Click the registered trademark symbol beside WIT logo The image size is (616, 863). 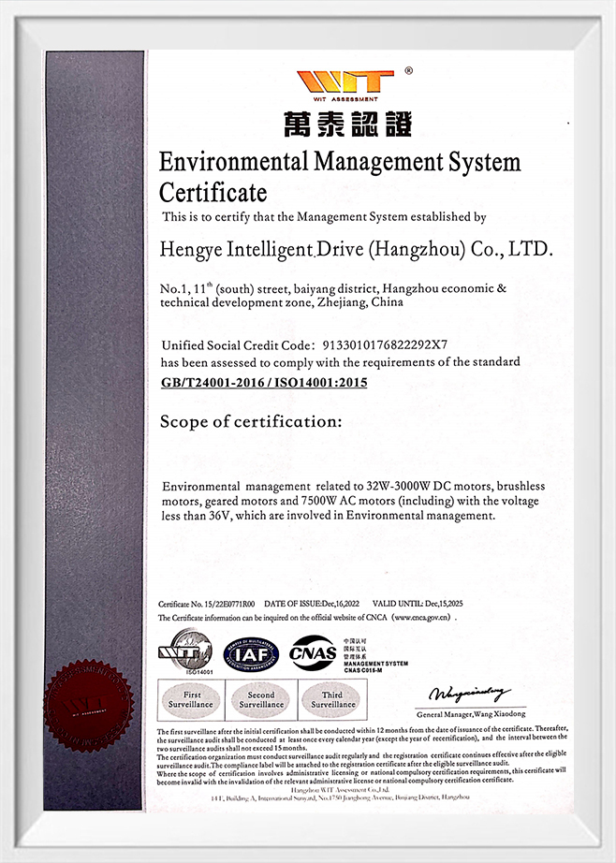tap(408, 70)
